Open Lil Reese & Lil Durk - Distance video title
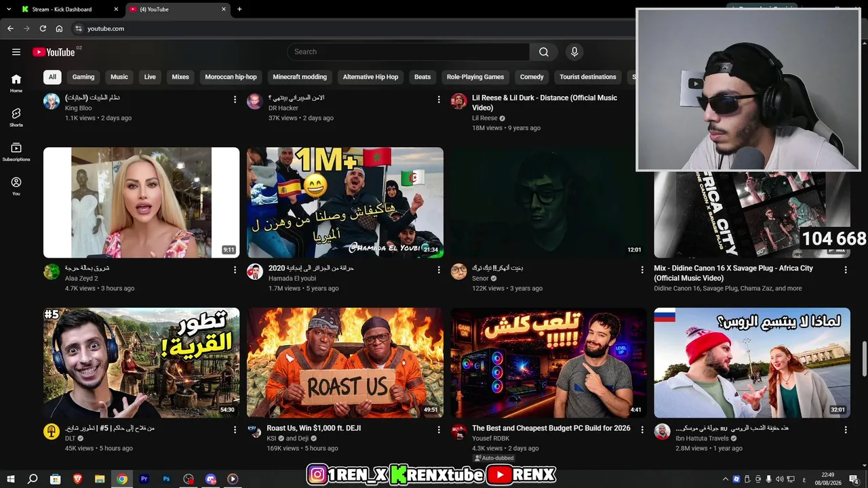 point(545,102)
